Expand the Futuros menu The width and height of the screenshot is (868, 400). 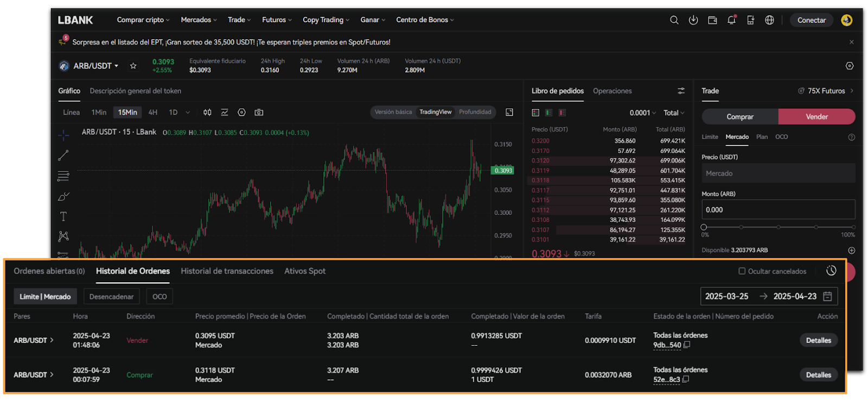pos(277,20)
